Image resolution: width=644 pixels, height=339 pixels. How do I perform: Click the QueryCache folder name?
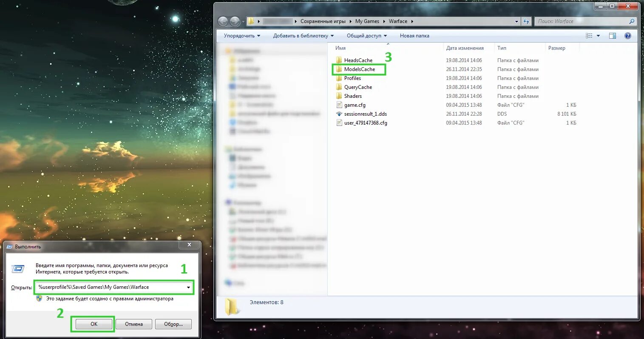click(358, 87)
